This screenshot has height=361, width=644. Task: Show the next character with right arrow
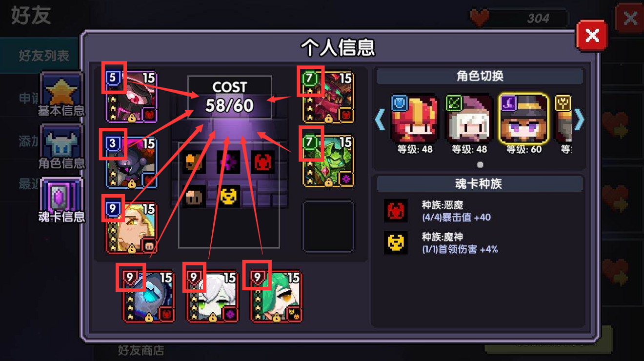coord(579,120)
